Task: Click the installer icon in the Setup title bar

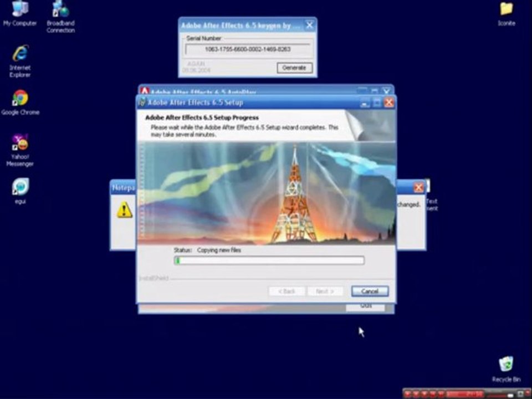Action: [143, 102]
